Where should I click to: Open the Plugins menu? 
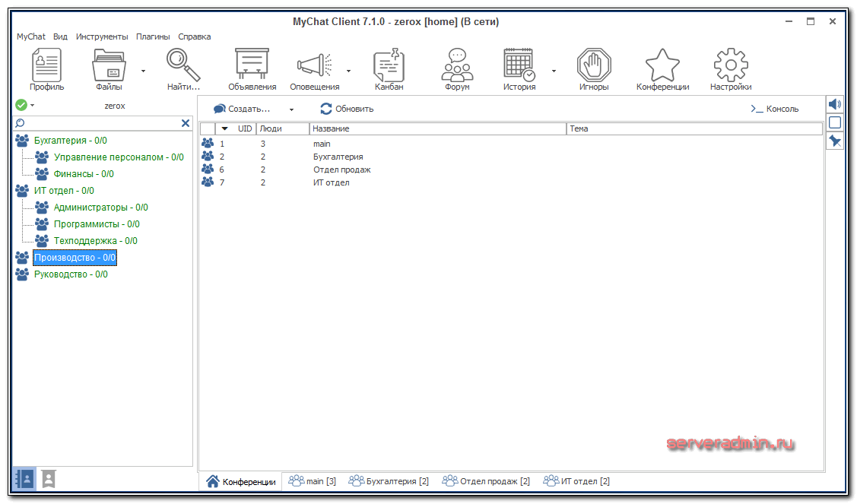153,36
